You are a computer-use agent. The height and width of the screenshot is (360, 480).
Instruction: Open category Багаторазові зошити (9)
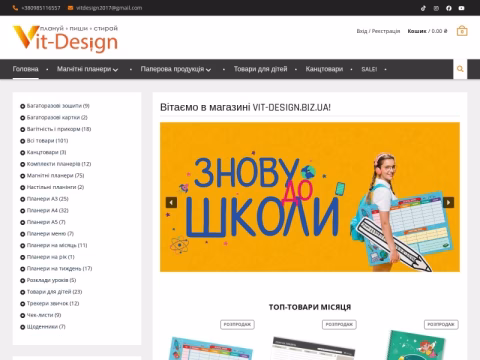point(58,106)
